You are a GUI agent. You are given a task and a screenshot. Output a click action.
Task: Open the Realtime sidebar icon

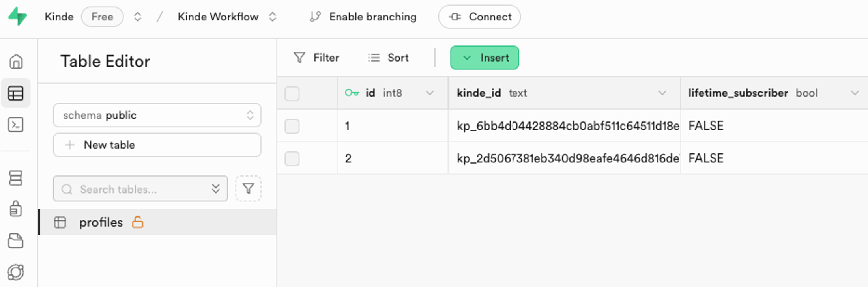pos(16,272)
